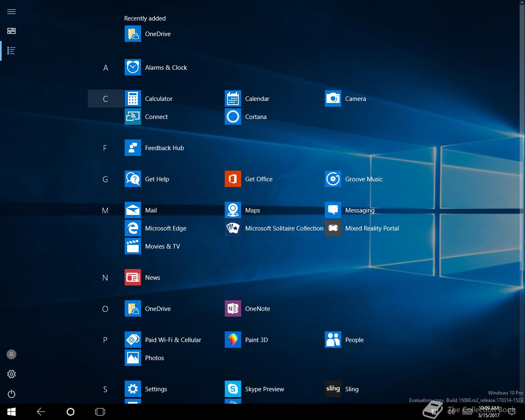Open Cortana from the app list
The height and width of the screenshot is (420, 525).
click(246, 117)
